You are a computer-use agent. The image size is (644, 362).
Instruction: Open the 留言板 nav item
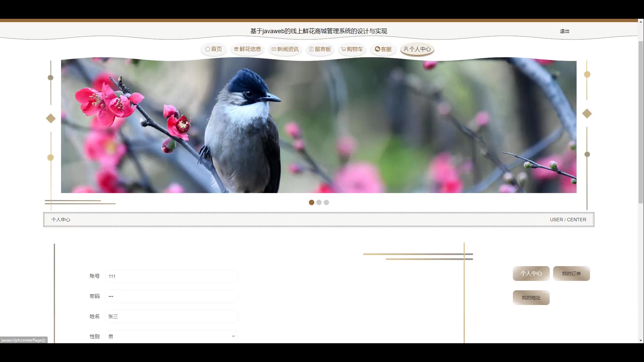point(320,49)
